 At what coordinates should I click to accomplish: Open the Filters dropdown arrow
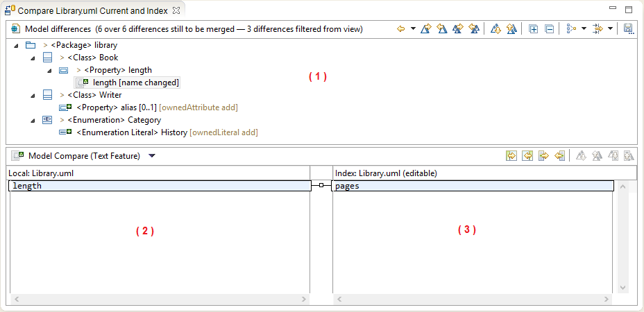tap(610, 29)
